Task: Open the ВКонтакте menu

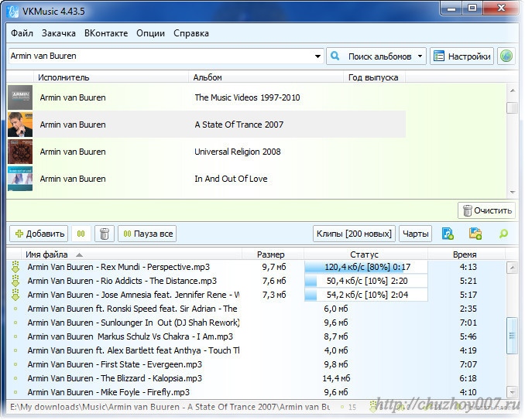Action: pos(106,33)
